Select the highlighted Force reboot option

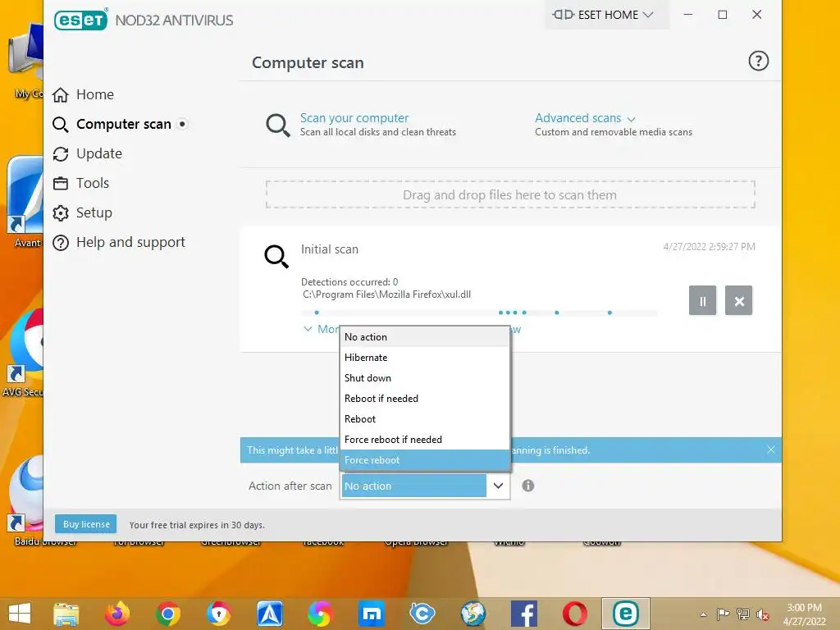(x=425, y=459)
